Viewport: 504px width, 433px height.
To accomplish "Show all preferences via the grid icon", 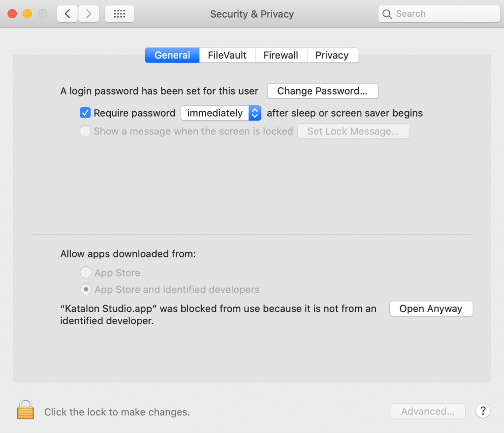I will [119, 14].
